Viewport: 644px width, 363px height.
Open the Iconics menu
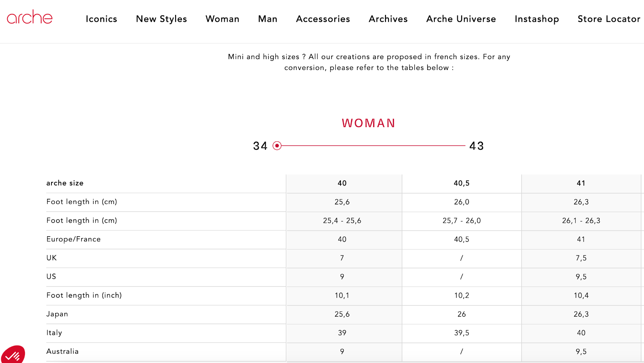click(101, 19)
